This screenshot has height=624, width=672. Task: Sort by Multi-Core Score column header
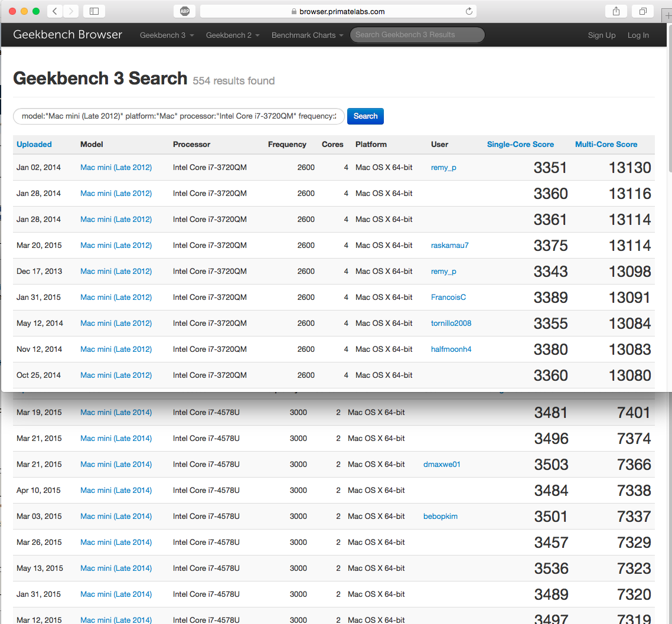tap(606, 145)
